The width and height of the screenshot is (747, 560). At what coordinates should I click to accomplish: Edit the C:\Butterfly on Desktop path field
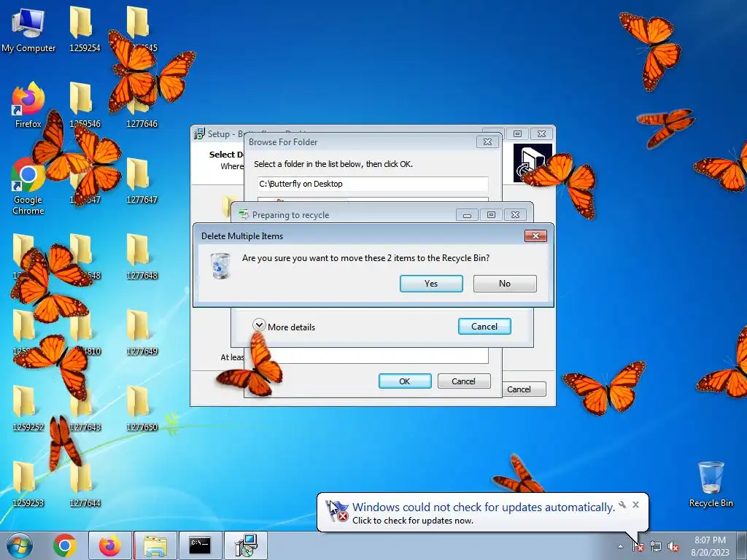373,184
